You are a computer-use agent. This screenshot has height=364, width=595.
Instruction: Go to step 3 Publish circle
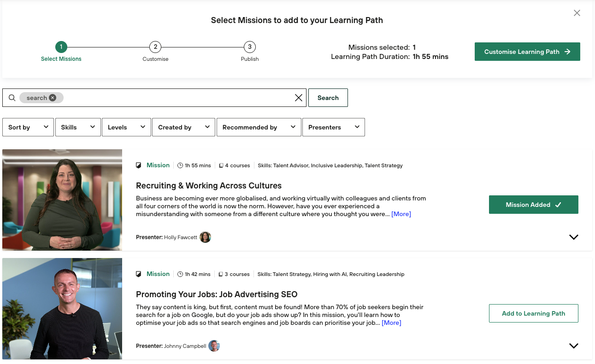tap(249, 47)
